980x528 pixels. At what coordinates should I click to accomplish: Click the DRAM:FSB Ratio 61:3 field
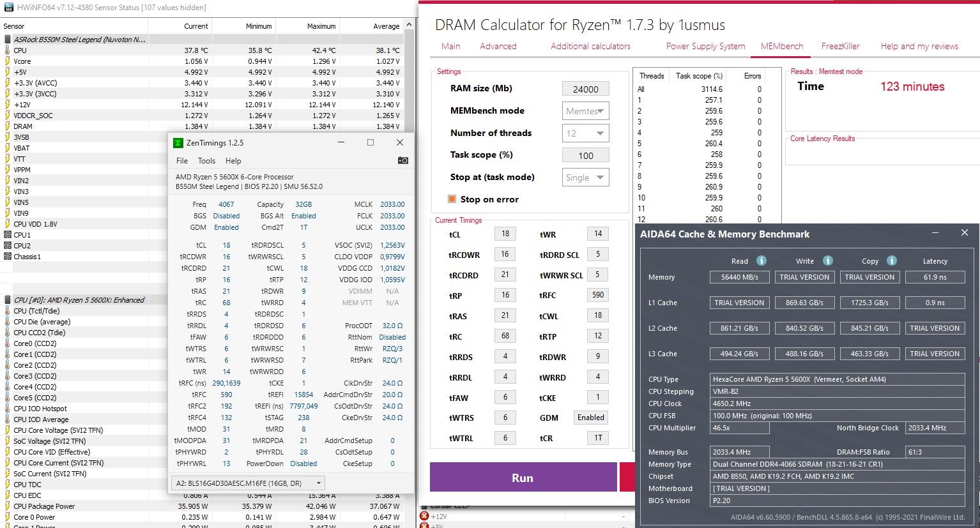click(935, 451)
